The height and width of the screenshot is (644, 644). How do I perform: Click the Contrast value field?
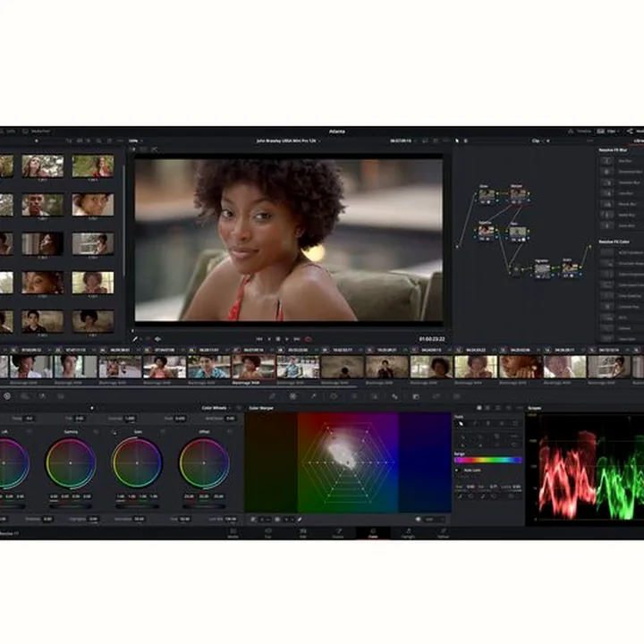pos(130,419)
